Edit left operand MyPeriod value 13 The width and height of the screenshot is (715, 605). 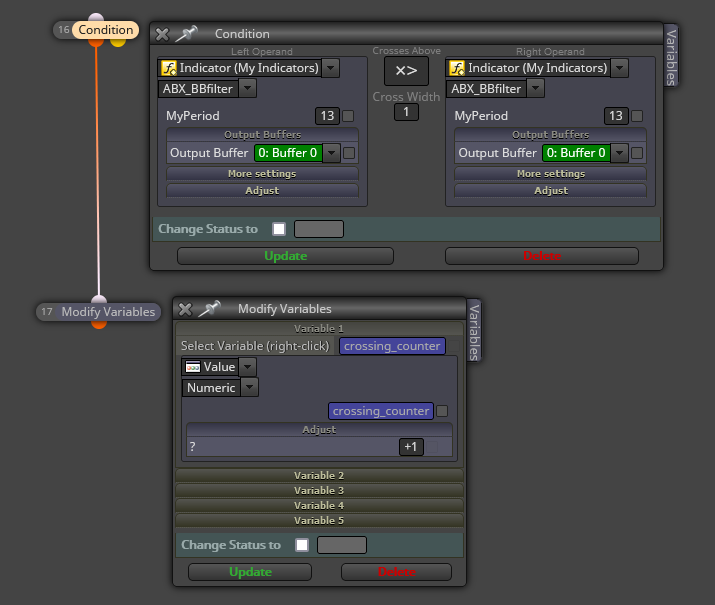point(327,116)
